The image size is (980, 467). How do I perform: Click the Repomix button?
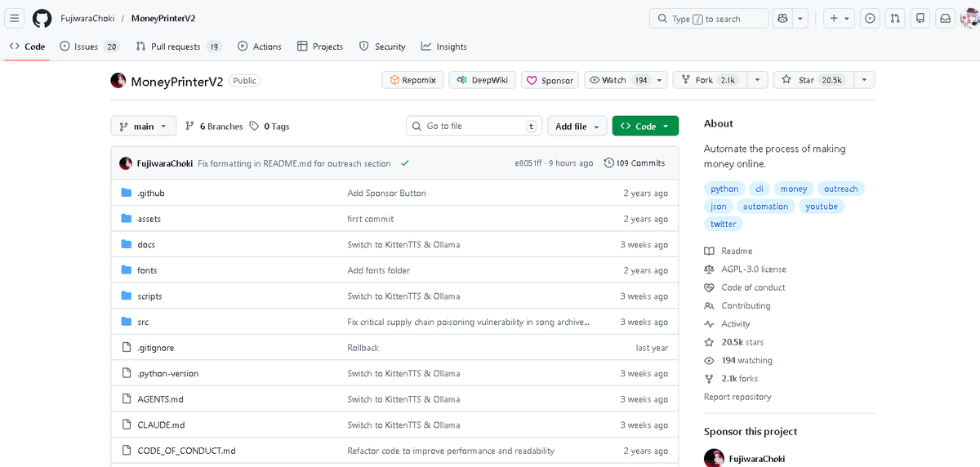[412, 80]
